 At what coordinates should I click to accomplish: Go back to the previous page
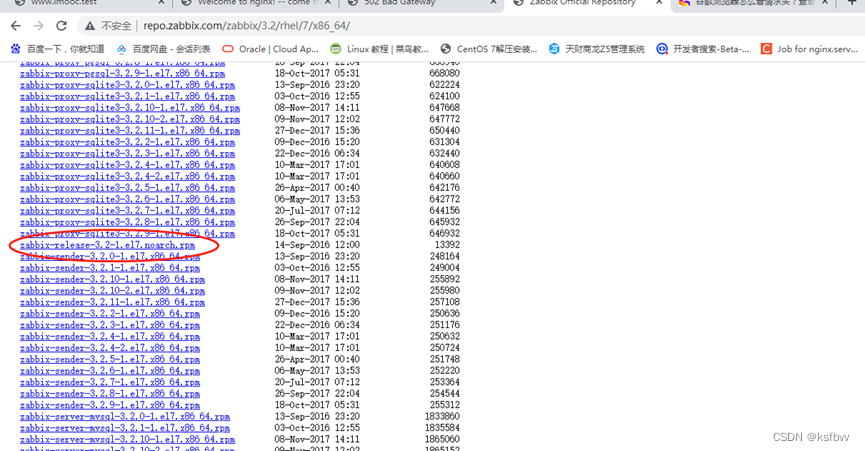point(15,26)
